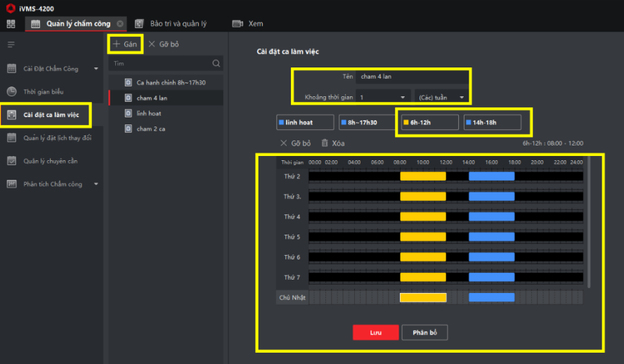Click the Gỡ bỏ X icon above schedule
Screen dimensions: 624x364
click(x=283, y=143)
